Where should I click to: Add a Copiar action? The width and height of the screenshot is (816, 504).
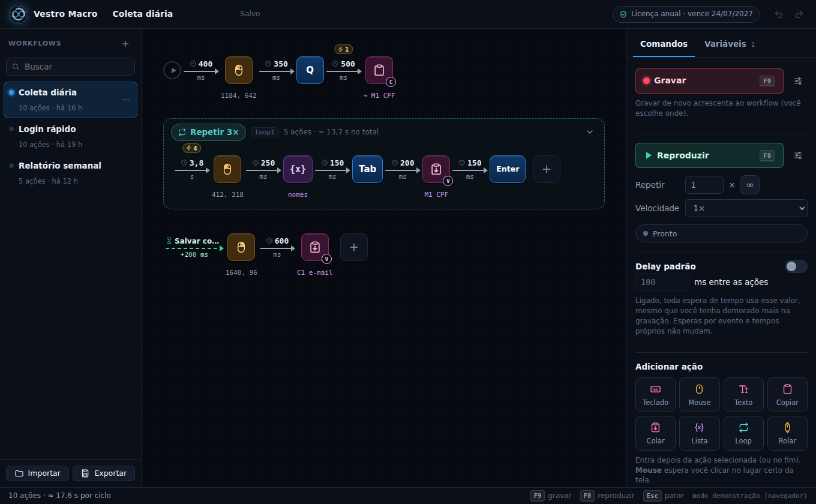(787, 395)
